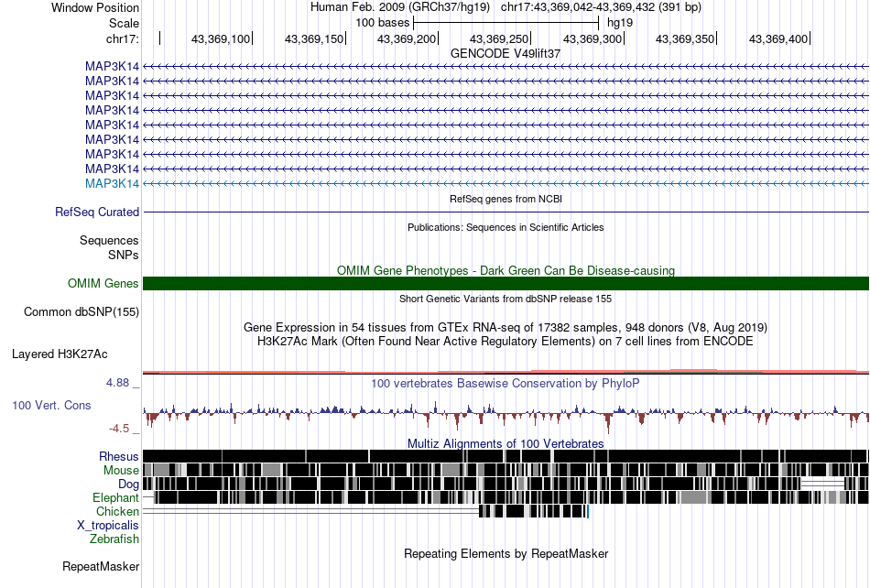
Task: Click the Repeating Elements by RepeatMasker title
Action: [506, 553]
